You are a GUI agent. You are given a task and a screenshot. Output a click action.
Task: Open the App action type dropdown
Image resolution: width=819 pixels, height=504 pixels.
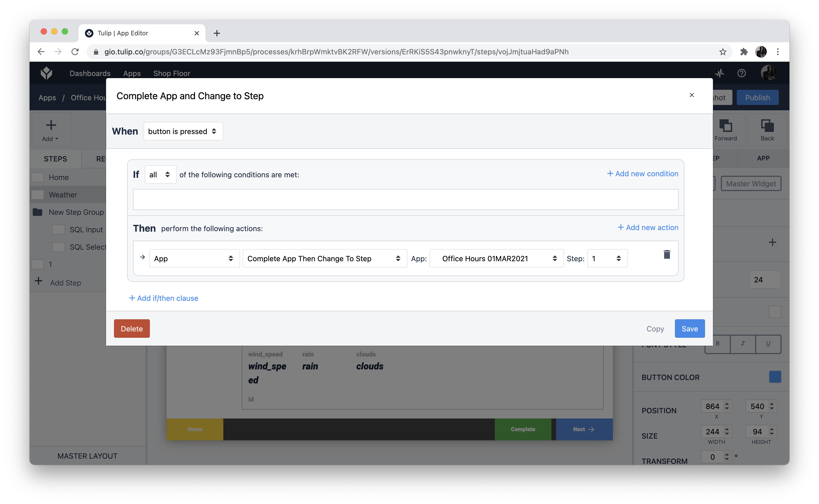point(194,258)
